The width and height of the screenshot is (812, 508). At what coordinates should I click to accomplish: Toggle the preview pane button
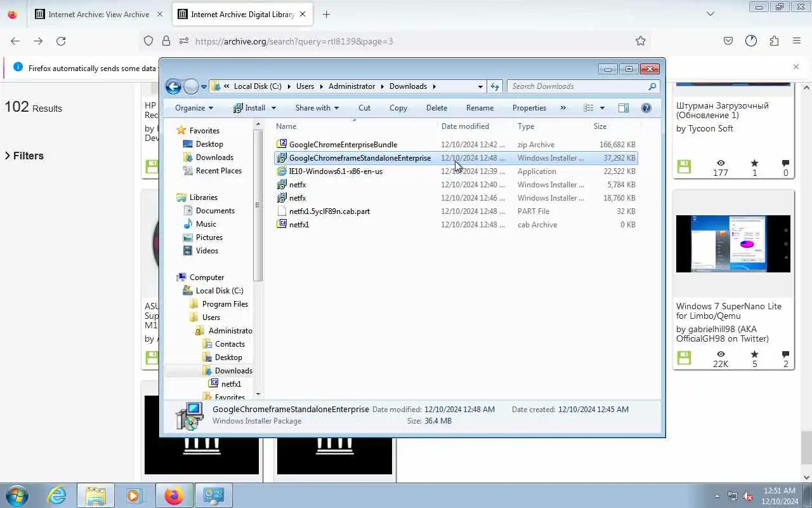624,108
